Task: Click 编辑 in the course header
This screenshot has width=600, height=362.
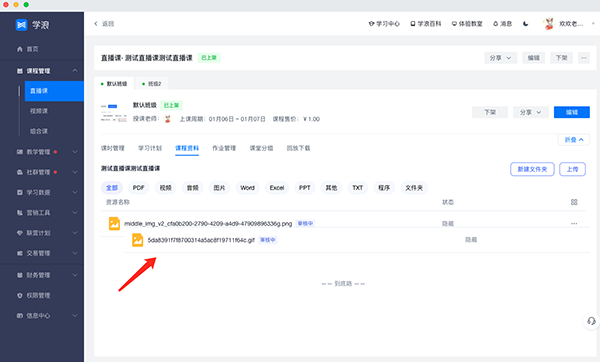Action: 533,58
